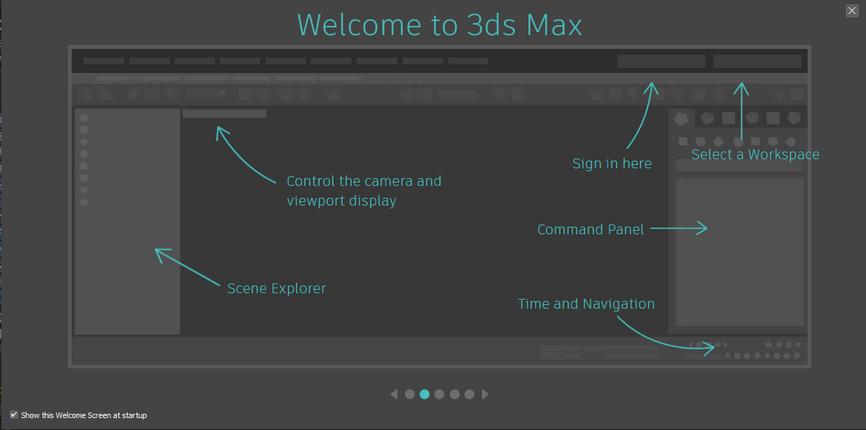Click the 'Scene Explorer' label
Viewport: 866px width, 430px height.
coord(276,288)
